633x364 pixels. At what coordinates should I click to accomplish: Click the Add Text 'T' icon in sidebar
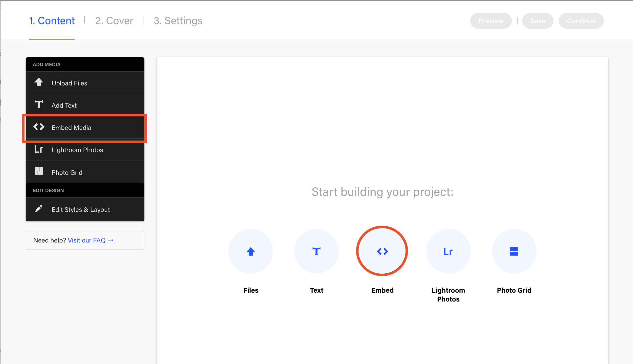39,104
